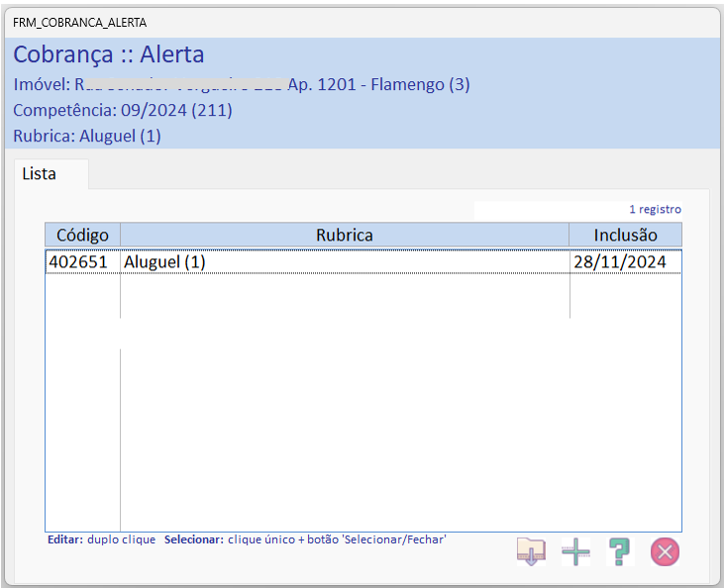Sort by the Código column header
The height and width of the screenshot is (588, 725).
(82, 235)
